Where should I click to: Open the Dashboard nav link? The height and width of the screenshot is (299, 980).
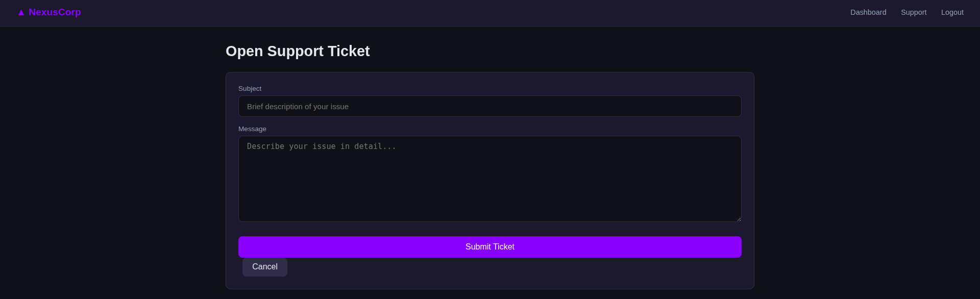(x=868, y=12)
